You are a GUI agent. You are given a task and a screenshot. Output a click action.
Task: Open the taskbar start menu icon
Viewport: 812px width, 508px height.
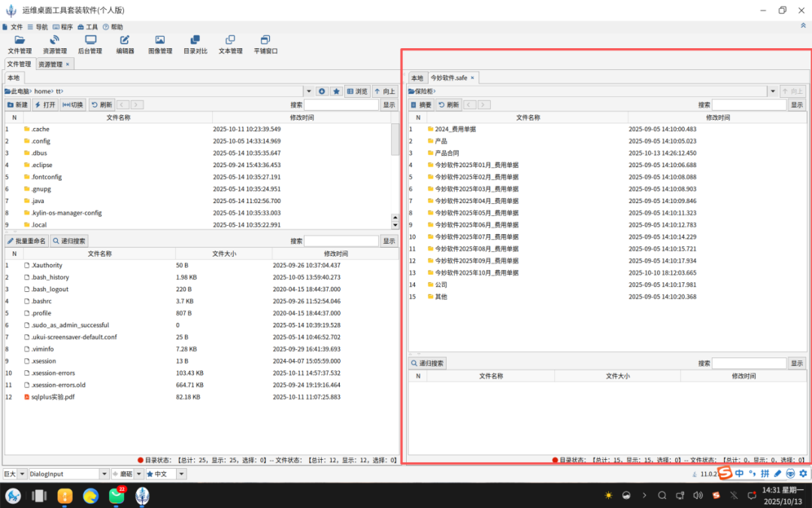(x=13, y=496)
